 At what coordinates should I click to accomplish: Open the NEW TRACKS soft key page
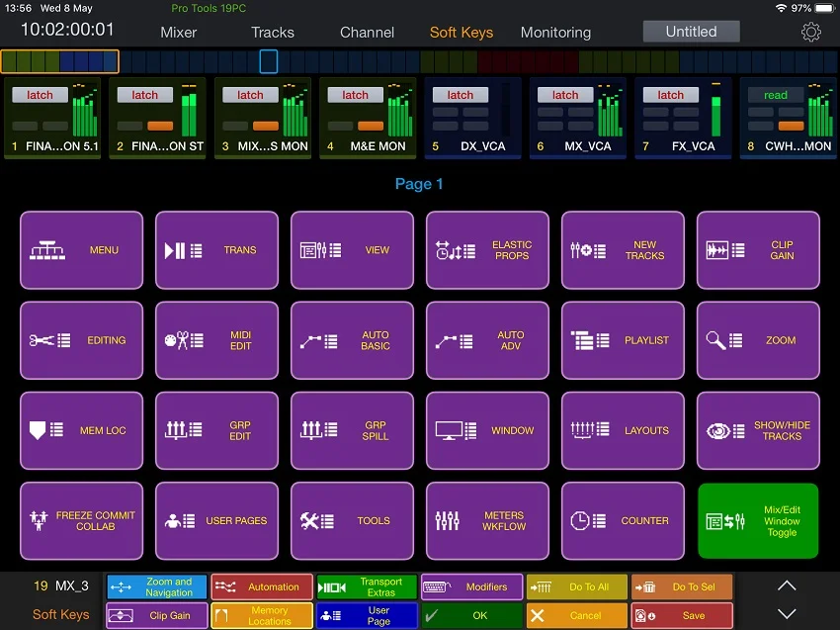coord(623,250)
